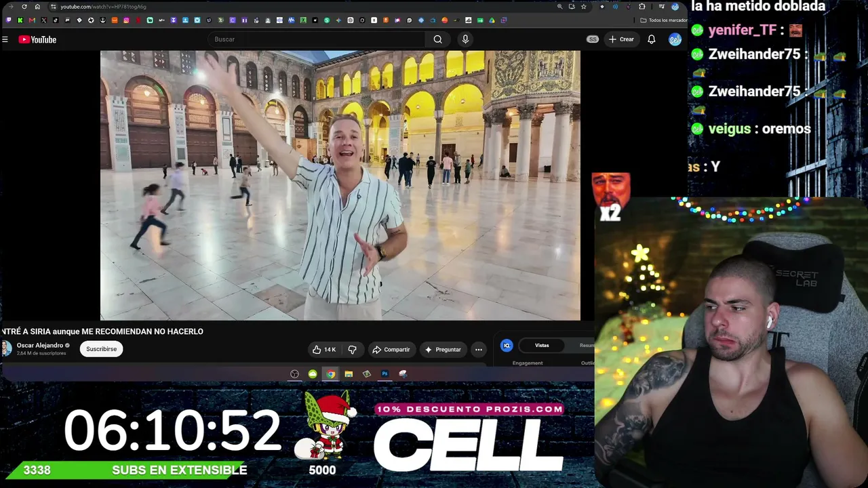Open YouTube notifications bell
The height and width of the screenshot is (488, 868).
click(x=651, y=39)
